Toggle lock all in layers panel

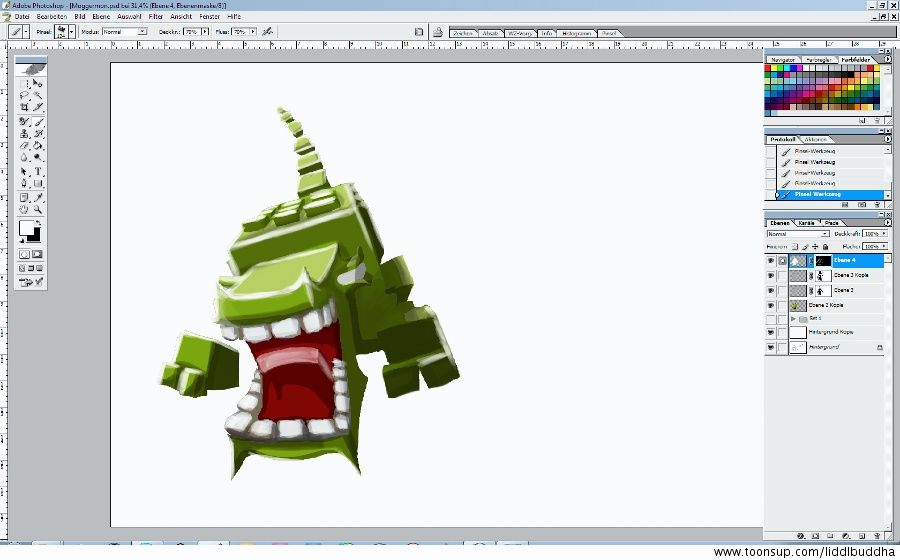click(x=825, y=247)
